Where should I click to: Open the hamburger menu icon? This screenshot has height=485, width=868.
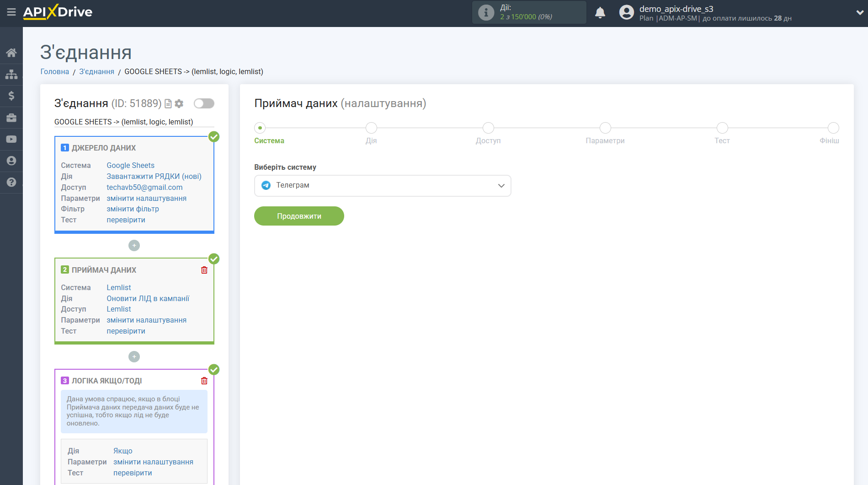coord(11,12)
